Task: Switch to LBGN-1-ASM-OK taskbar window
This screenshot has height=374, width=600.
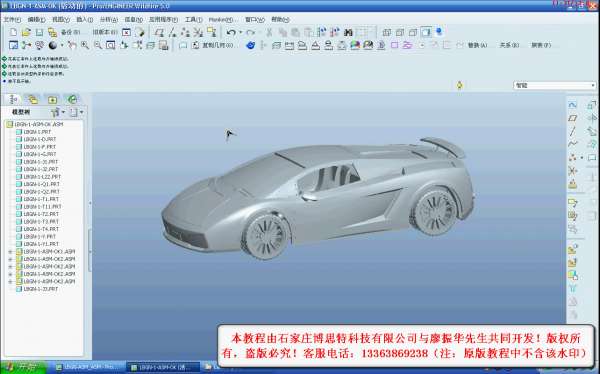Action: click(163, 367)
